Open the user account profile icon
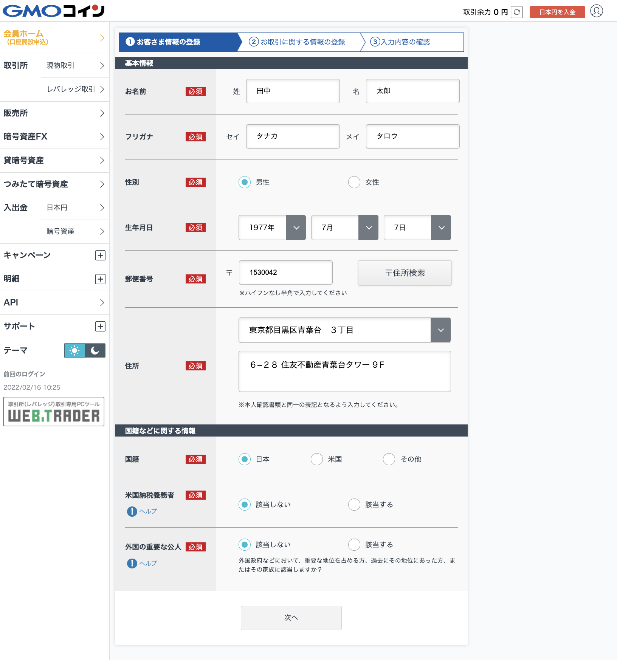This screenshot has width=617, height=672. coord(596,11)
